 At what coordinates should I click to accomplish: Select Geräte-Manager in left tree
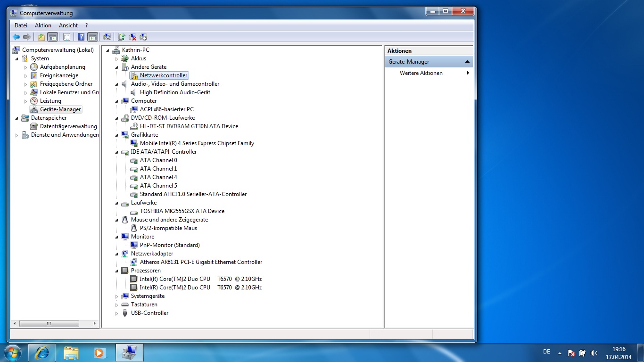(x=60, y=109)
